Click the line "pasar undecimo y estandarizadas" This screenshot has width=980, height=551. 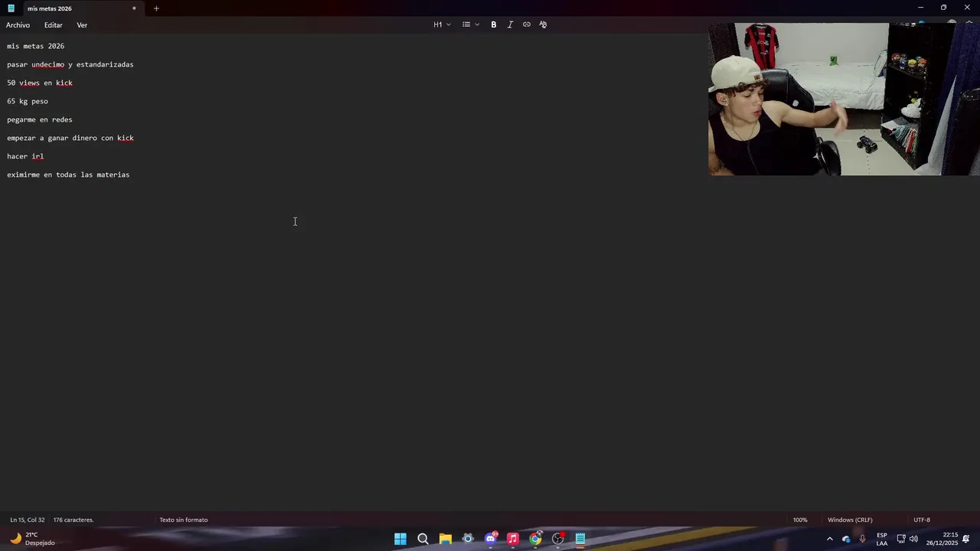[70, 64]
